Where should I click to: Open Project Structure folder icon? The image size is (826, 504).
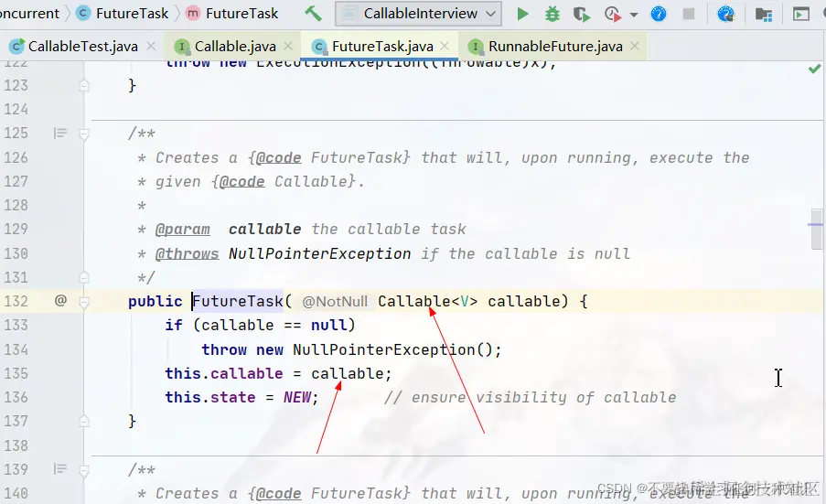763,15
